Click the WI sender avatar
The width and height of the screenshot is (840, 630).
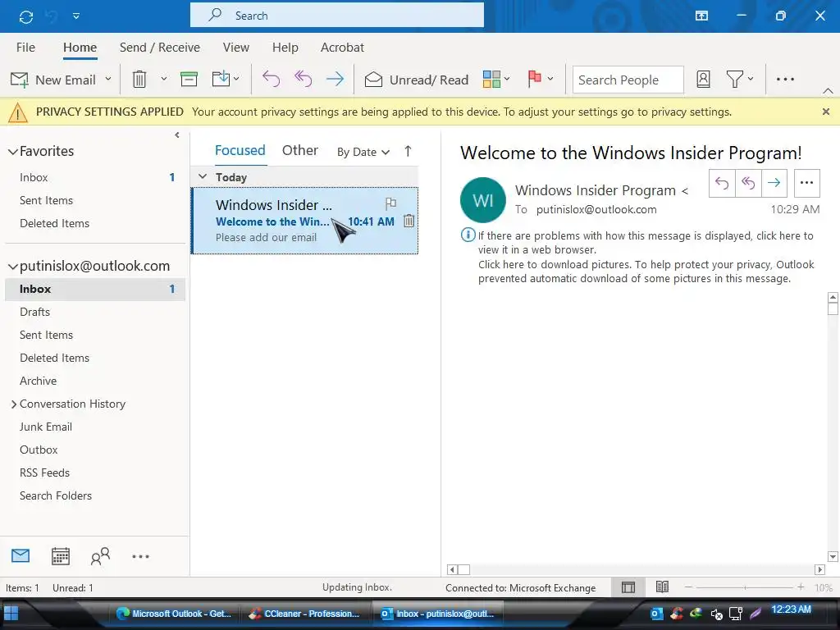pyautogui.click(x=482, y=200)
